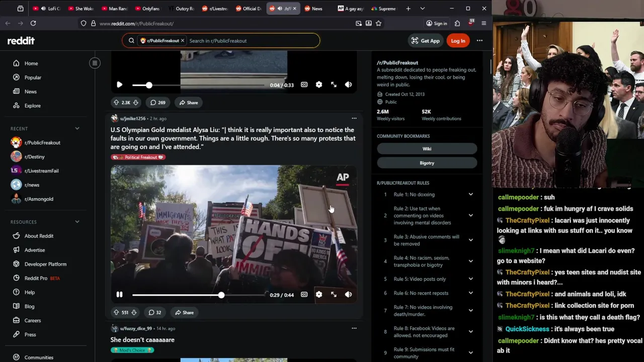
Task: Remove the r/PublicFreakout search filter chip
Action: pyautogui.click(x=183, y=41)
